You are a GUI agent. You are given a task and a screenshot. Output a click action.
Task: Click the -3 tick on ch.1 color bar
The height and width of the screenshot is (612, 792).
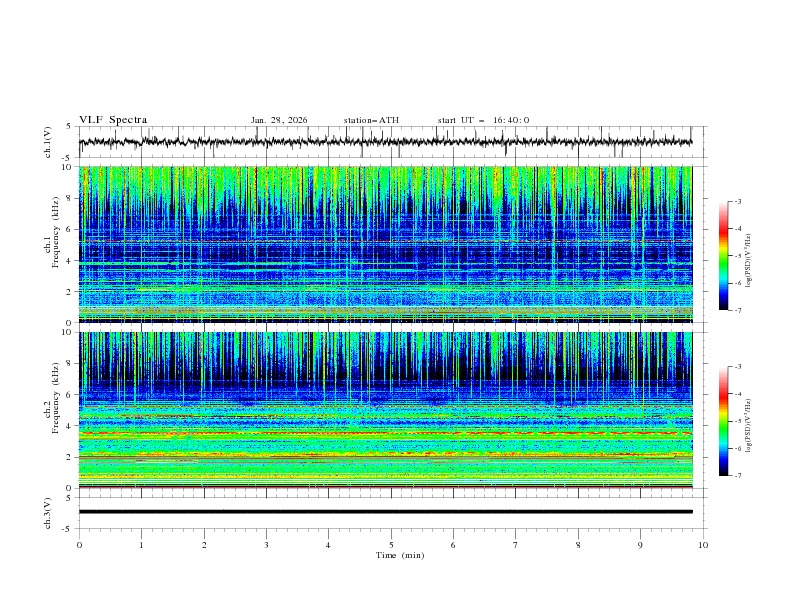click(737, 201)
